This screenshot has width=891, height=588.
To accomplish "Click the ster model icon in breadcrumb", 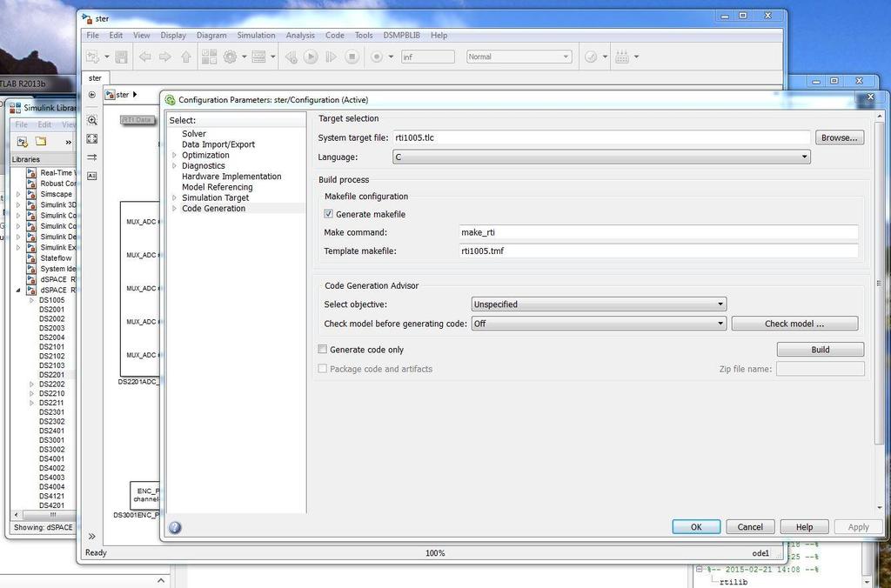I will coord(111,95).
